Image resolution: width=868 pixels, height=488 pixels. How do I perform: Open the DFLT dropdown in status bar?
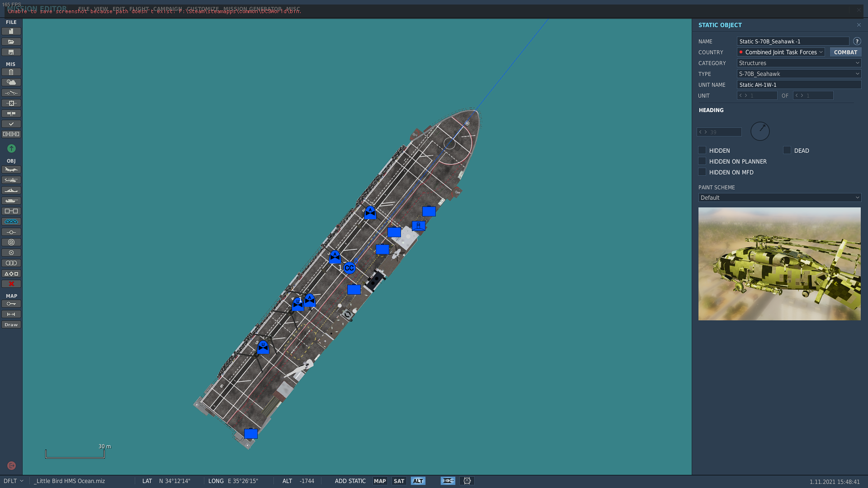point(14,481)
